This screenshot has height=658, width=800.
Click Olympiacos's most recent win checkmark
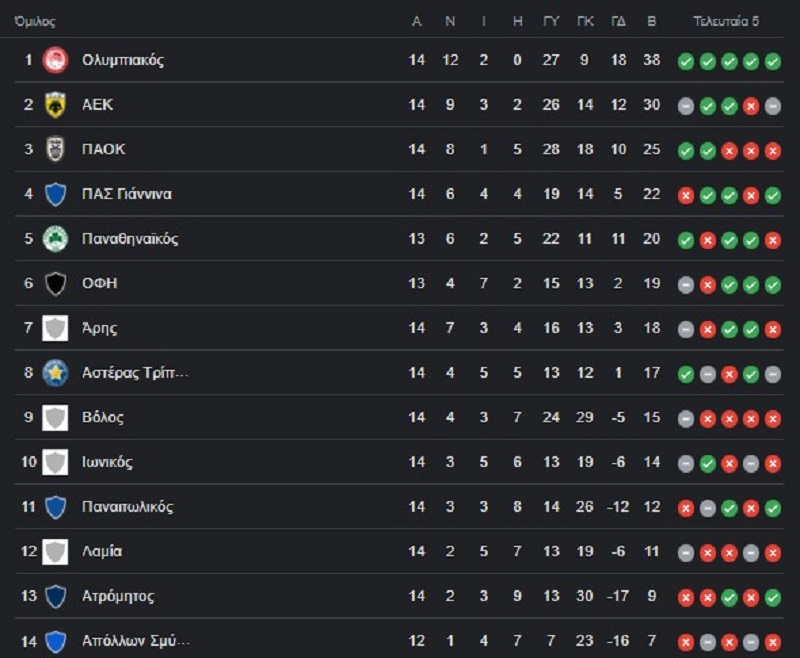[x=773, y=62]
